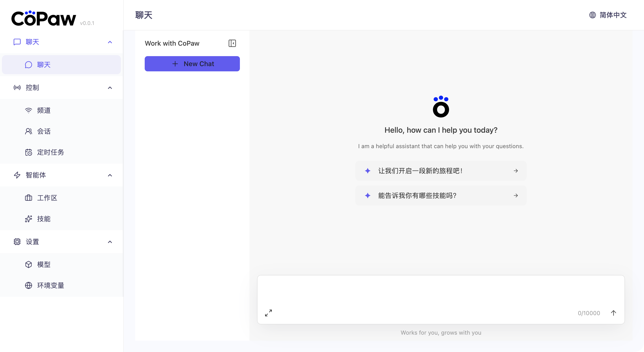Screen dimensions: 644x352
Task: Collapse the 设置 section in sidebar
Action: pyautogui.click(x=110, y=242)
